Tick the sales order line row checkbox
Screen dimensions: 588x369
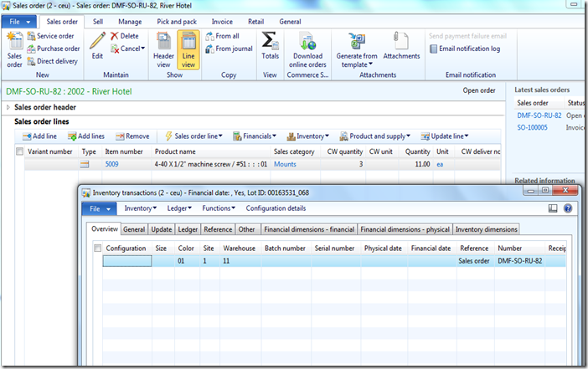[x=19, y=165]
